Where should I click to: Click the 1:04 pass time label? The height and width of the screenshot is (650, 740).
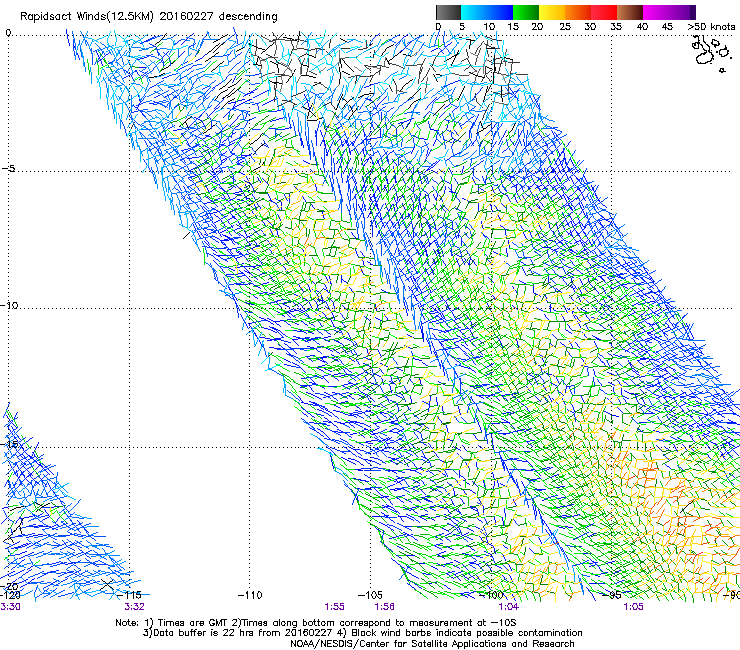click(508, 607)
